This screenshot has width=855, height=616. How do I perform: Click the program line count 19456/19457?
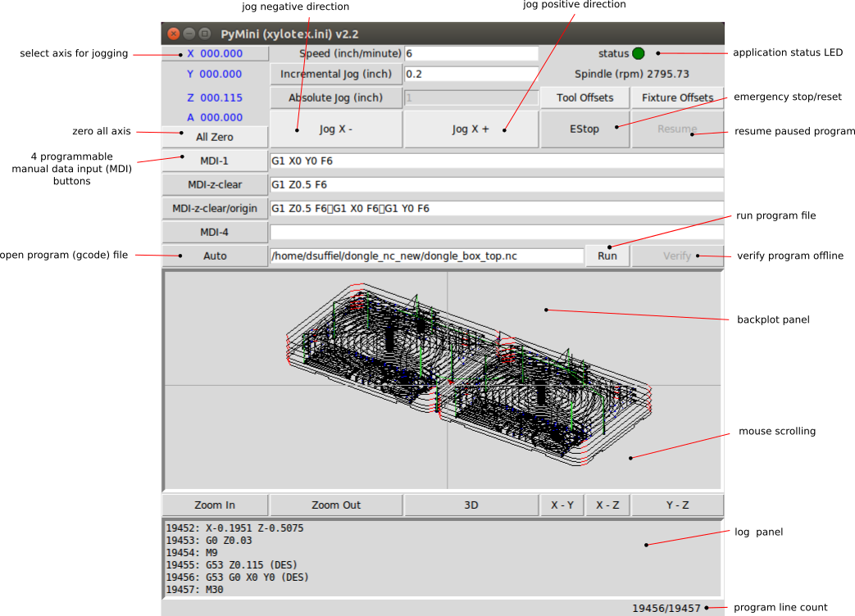coord(666,608)
